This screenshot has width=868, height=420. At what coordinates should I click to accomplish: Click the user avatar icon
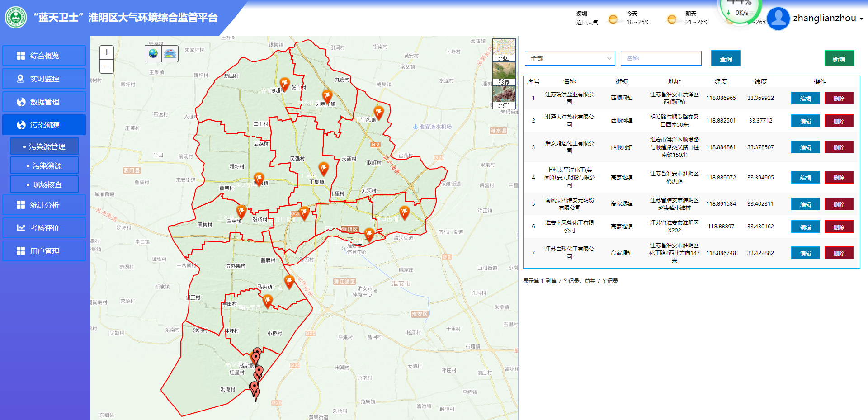click(x=778, y=19)
